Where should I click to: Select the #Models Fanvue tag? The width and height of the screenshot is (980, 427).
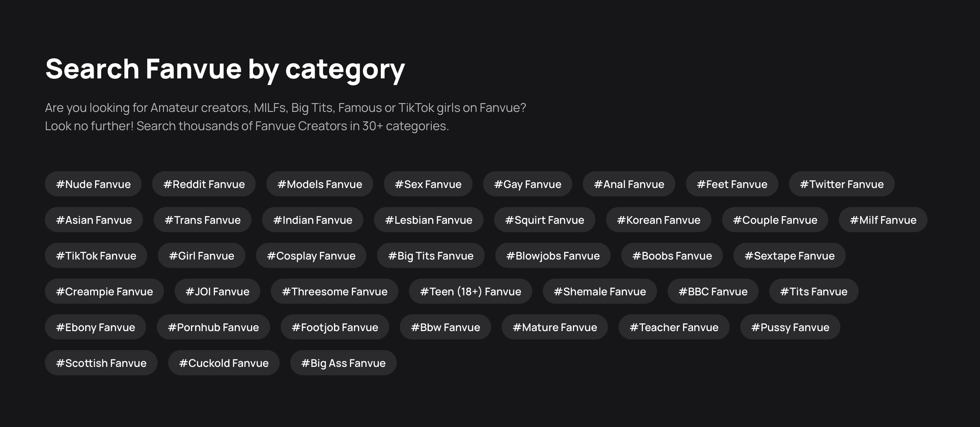click(320, 184)
